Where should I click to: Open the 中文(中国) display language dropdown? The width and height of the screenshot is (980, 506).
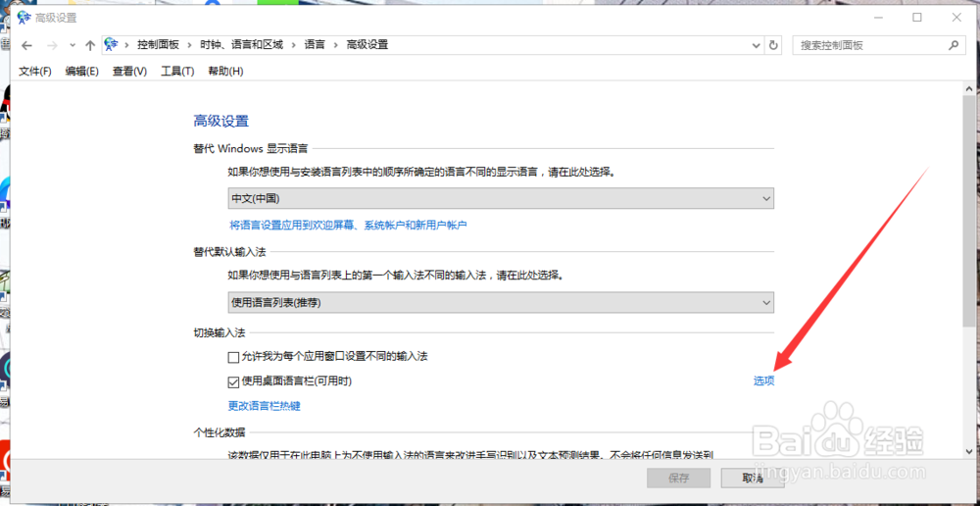coord(501,198)
